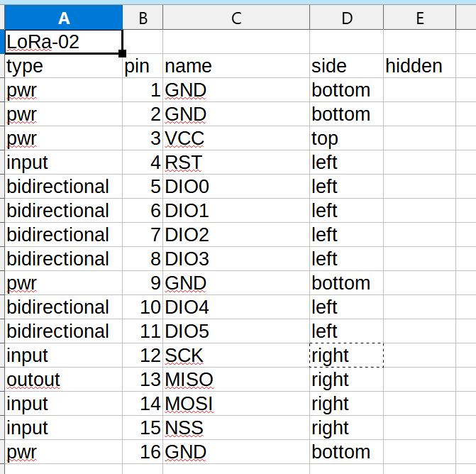Select the copied 'right' cell for SCK

click(347, 355)
